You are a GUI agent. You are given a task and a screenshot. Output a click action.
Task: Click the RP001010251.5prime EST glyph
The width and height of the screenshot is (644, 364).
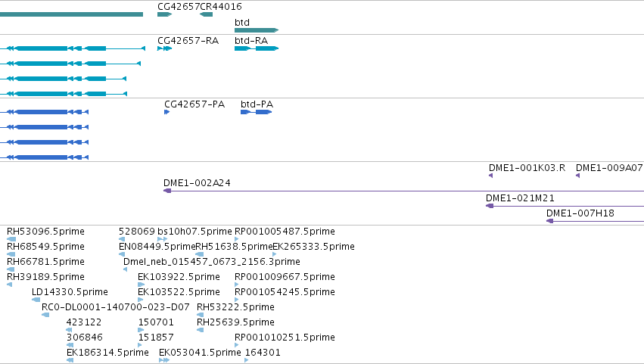point(237,345)
